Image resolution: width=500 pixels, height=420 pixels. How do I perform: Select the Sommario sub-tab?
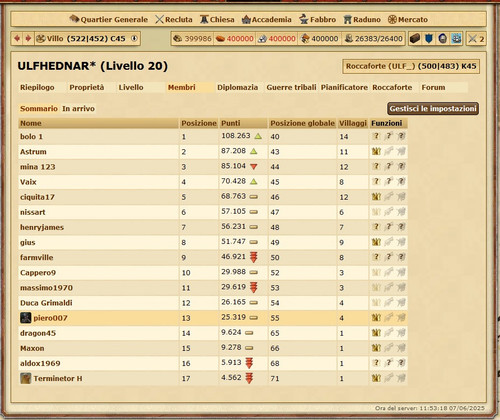(x=39, y=109)
